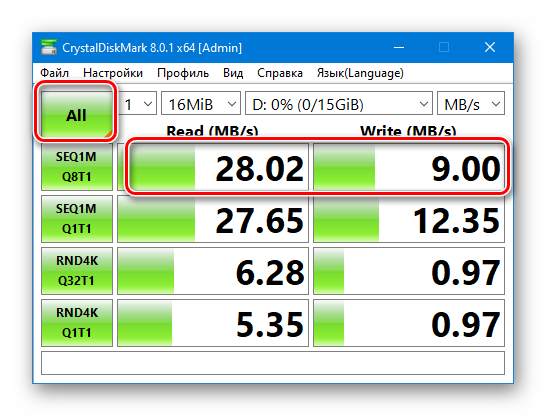
Task: Open the MB/s unit dropdown
Action: tap(471, 103)
